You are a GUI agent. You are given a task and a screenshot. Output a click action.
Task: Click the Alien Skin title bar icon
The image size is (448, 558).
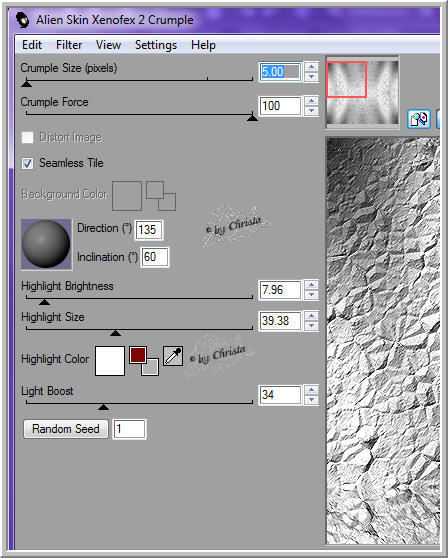click(23, 20)
